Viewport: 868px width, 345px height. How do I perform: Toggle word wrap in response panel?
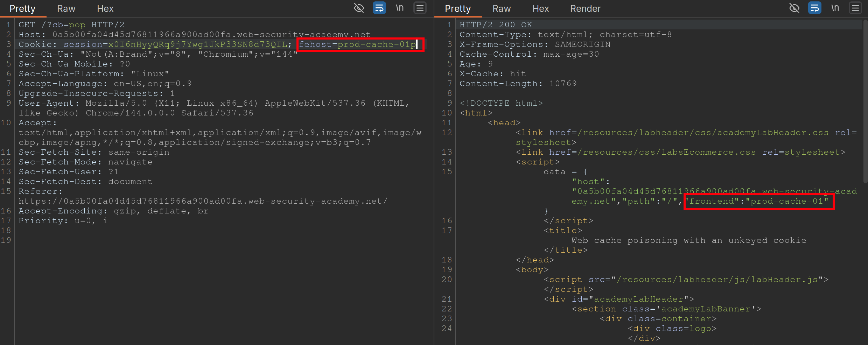click(814, 8)
